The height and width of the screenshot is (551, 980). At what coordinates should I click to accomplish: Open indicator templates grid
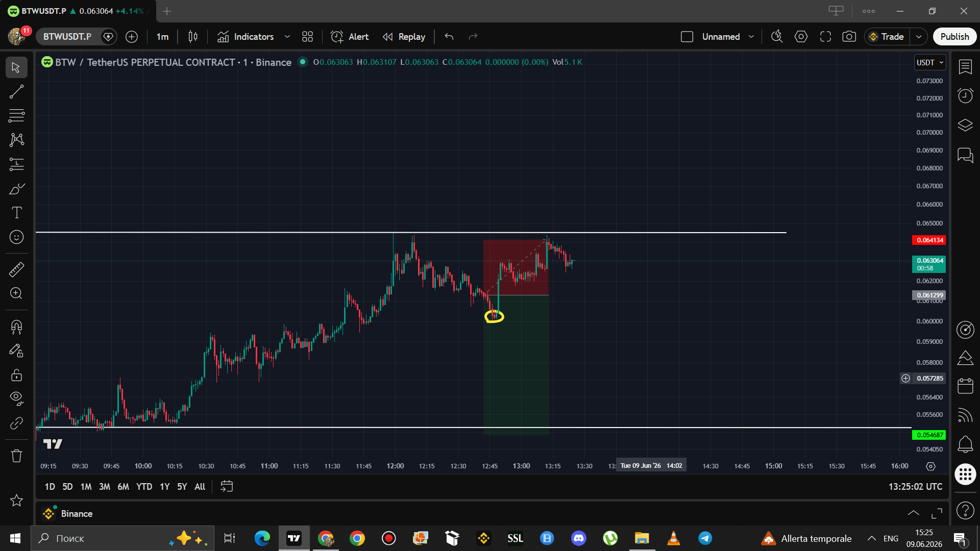tap(307, 37)
